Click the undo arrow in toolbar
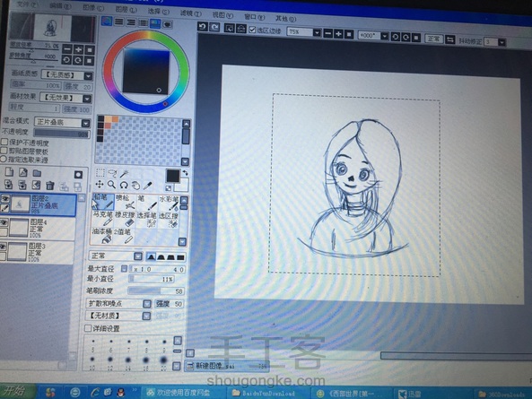Image resolution: width=532 pixels, height=399 pixels. 203,26
